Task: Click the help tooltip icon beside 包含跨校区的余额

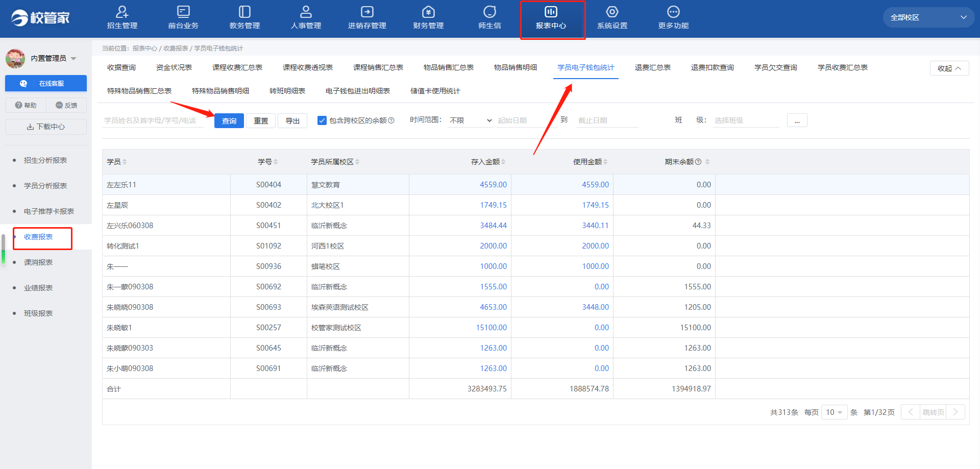Action: coord(391,121)
